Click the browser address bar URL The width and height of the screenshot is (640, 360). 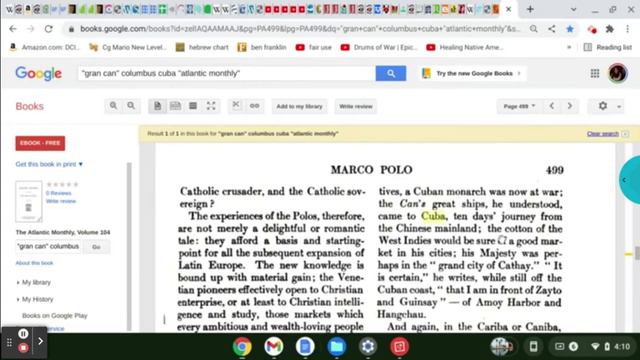300,29
